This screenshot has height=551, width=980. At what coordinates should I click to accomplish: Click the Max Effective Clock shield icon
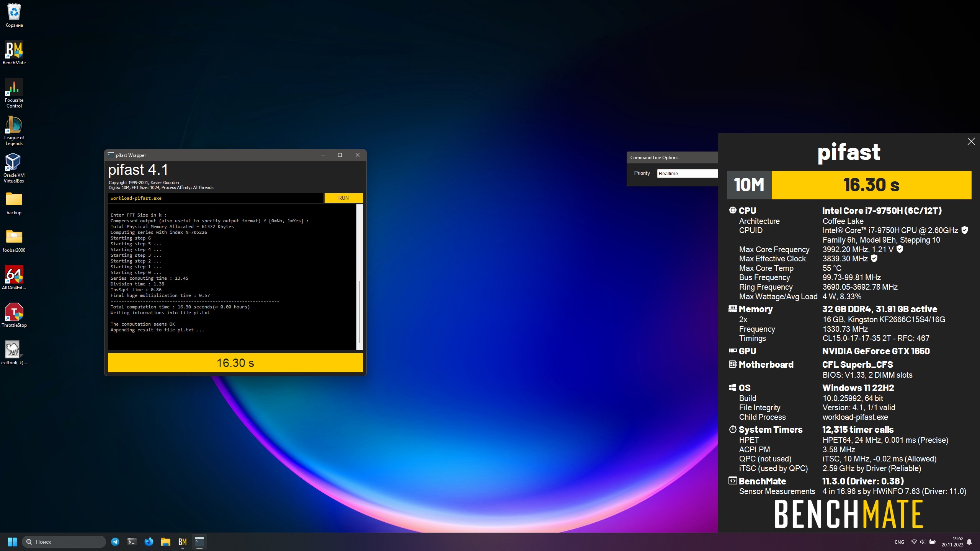[874, 258]
